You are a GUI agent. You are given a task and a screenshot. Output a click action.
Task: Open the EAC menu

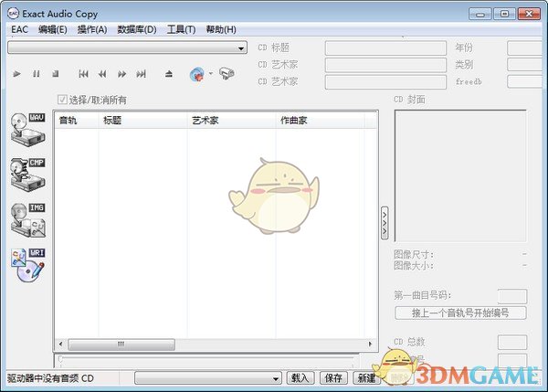tap(19, 29)
